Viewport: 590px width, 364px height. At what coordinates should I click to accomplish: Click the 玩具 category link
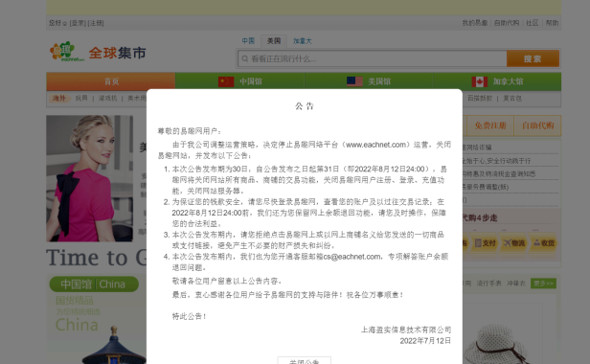(x=81, y=99)
